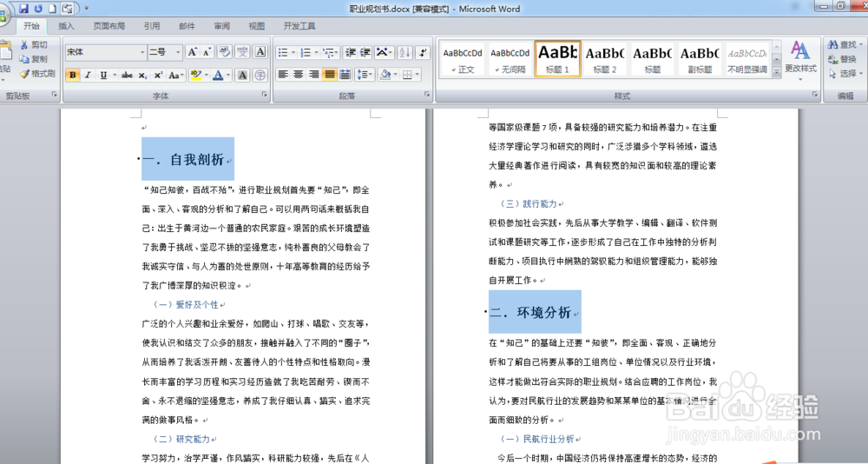Click the heading 二．环境分析
The height and width of the screenshot is (464, 868).
530,313
